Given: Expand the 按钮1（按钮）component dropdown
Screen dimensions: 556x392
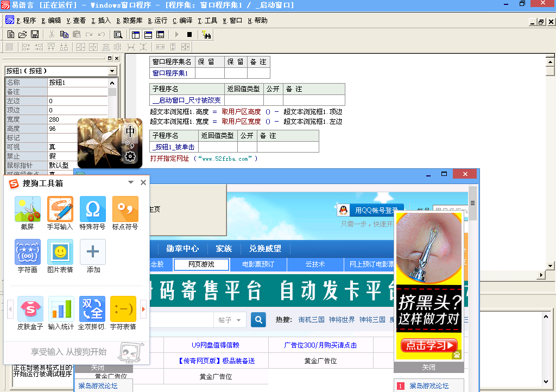Looking at the screenshot, I should (112, 71).
